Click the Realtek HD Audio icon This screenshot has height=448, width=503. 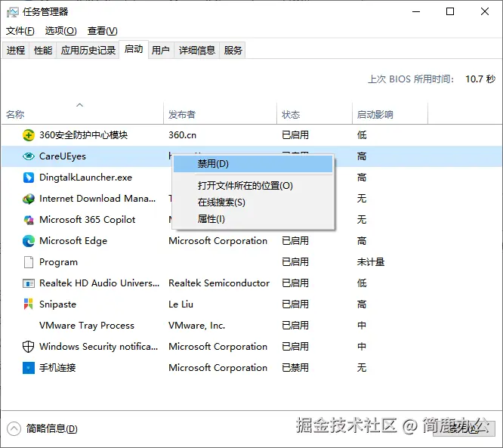tap(29, 283)
